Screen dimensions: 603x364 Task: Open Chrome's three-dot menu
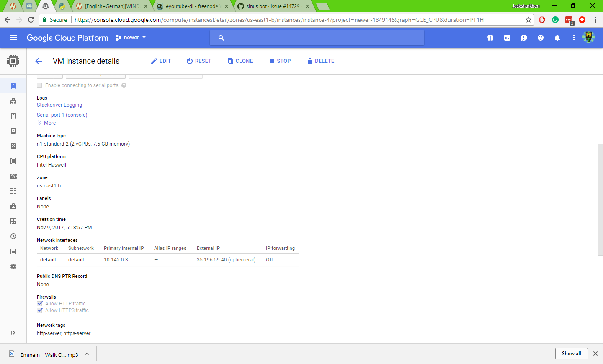[x=595, y=20]
